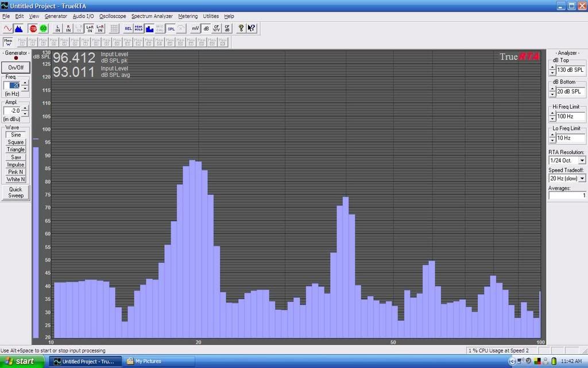
Task: Toggle the SPL display icon
Action: coord(171,29)
